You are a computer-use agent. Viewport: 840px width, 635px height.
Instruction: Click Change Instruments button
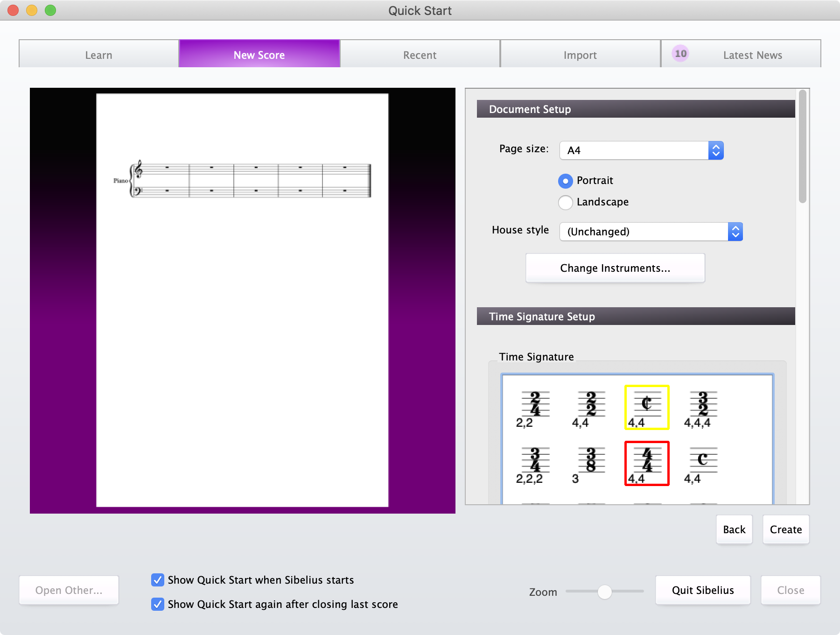click(x=615, y=268)
